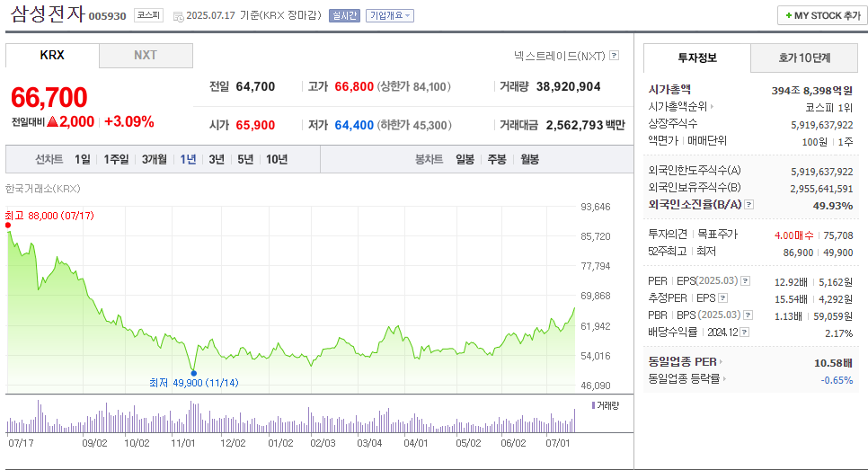Open the 투자정보 tab
This screenshot has width=868, height=470.
pos(697,58)
